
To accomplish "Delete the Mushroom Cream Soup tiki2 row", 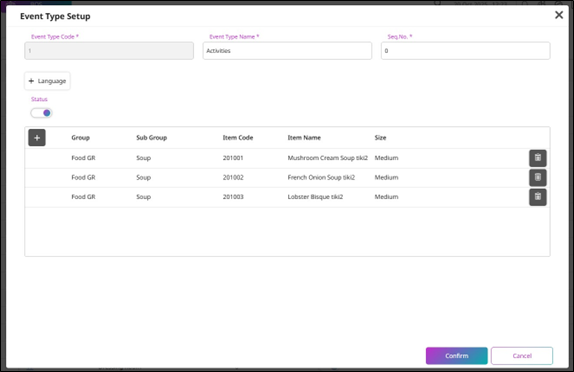I will click(x=537, y=158).
